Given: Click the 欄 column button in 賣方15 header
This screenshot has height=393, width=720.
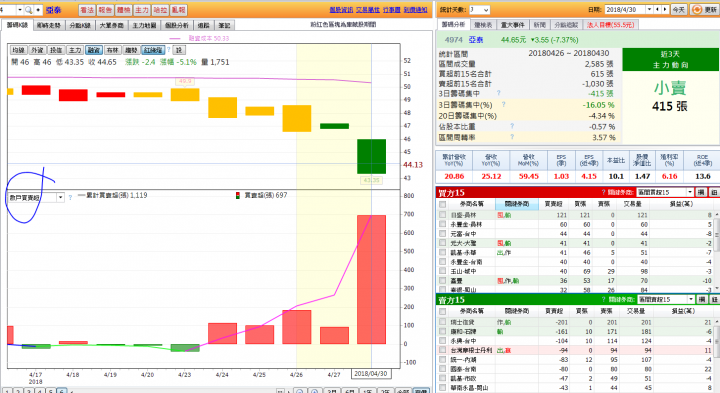Looking at the screenshot, I should 701,299.
